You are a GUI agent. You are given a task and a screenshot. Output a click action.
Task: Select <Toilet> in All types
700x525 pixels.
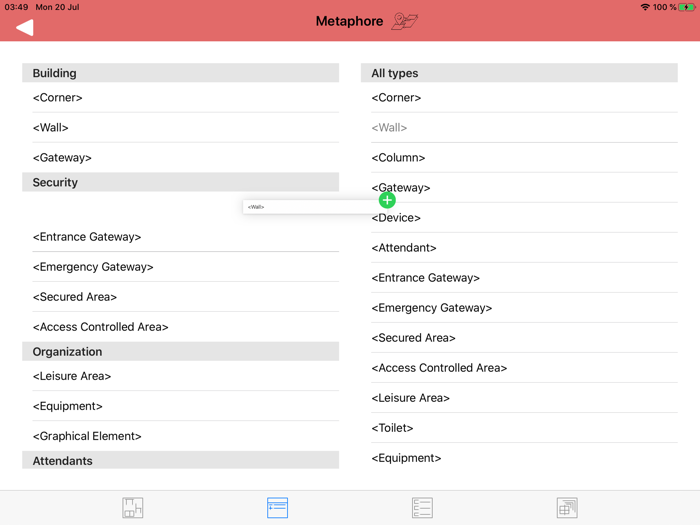524,428
